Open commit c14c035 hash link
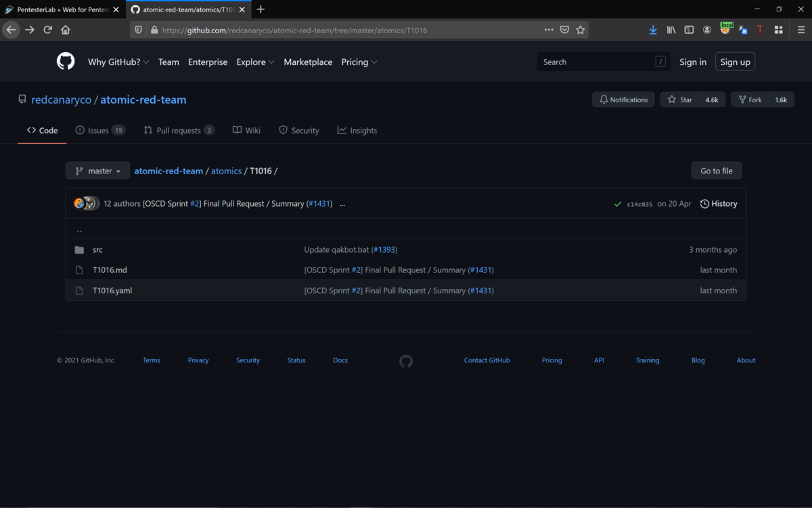The image size is (812, 508). [639, 204]
